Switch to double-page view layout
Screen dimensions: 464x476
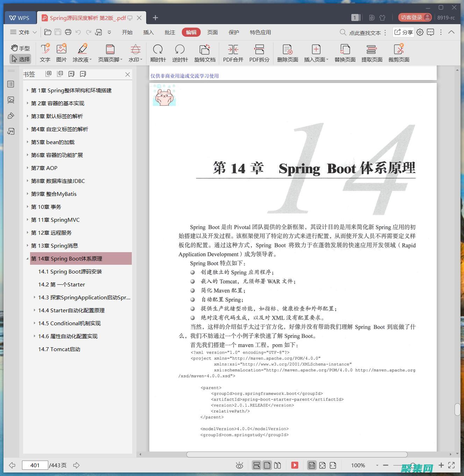click(x=277, y=465)
